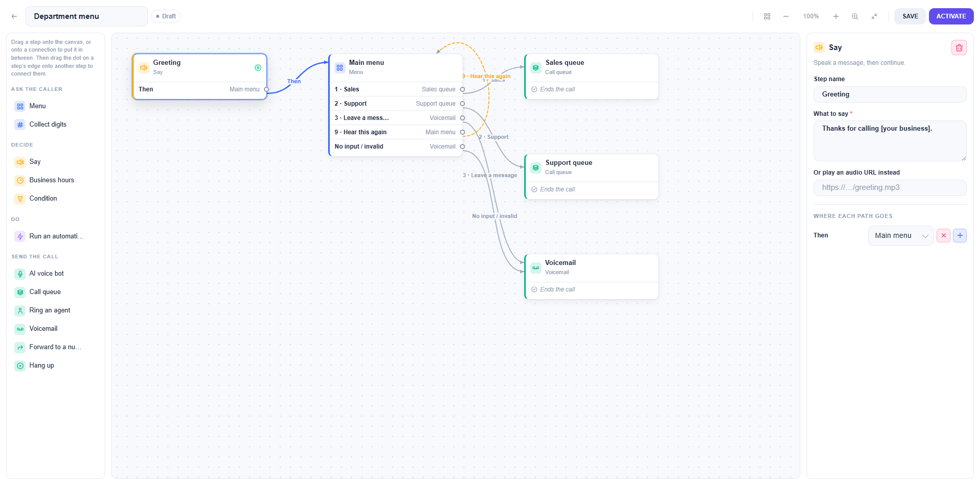Zoom in with the plus icon
Viewport: 980px width, 485px height.
(836, 16)
